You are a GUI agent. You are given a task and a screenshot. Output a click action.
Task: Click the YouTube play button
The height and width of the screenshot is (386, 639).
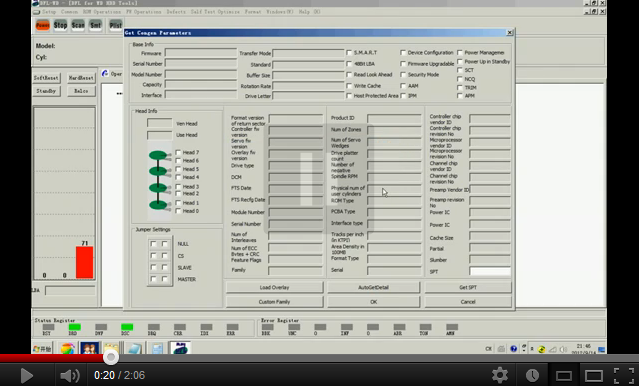pyautogui.click(x=27, y=375)
